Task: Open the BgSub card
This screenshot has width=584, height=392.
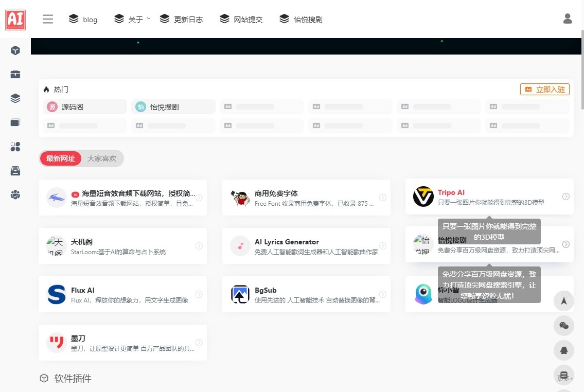Action: (x=306, y=294)
